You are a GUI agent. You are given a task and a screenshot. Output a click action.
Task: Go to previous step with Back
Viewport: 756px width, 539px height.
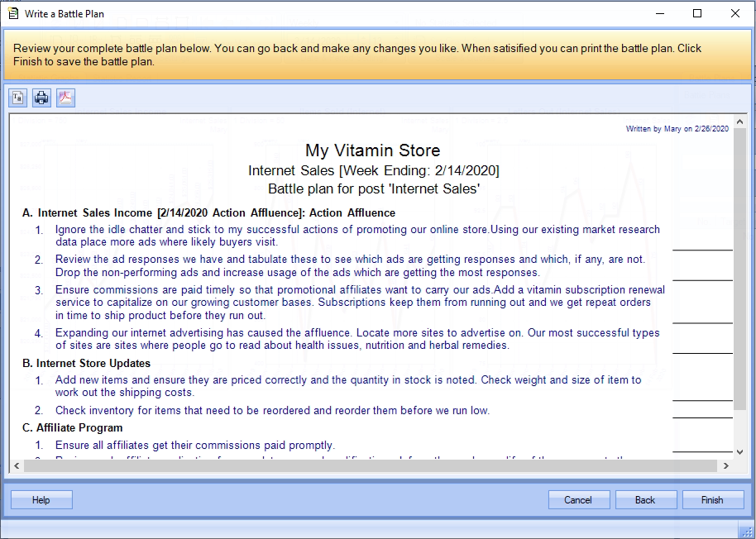tap(645, 500)
